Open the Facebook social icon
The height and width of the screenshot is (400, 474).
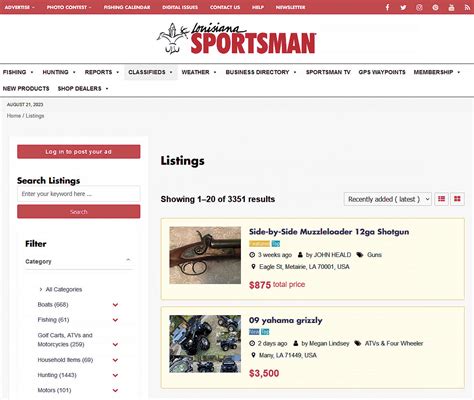click(387, 7)
